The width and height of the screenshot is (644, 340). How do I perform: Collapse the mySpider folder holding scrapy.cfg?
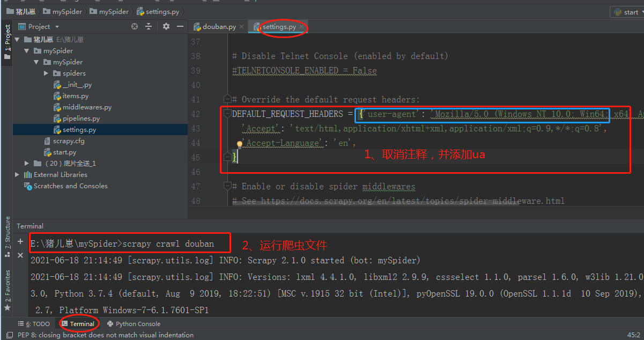coord(26,51)
